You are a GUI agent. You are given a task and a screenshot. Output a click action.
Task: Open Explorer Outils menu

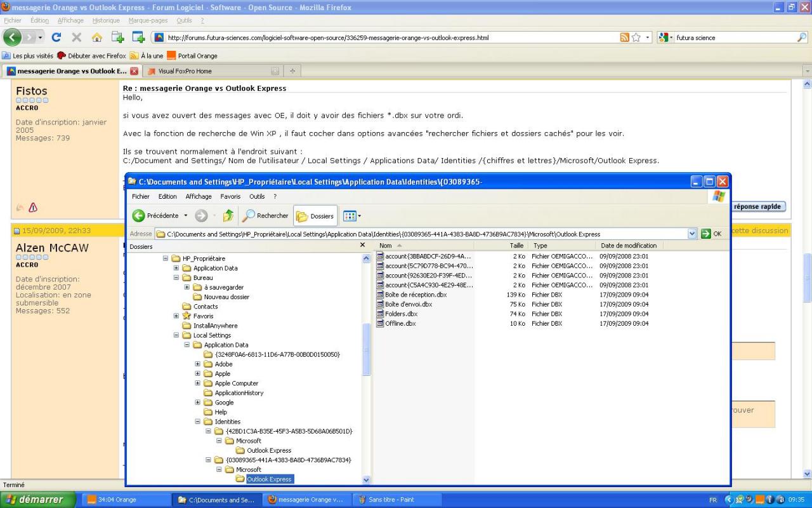point(257,196)
